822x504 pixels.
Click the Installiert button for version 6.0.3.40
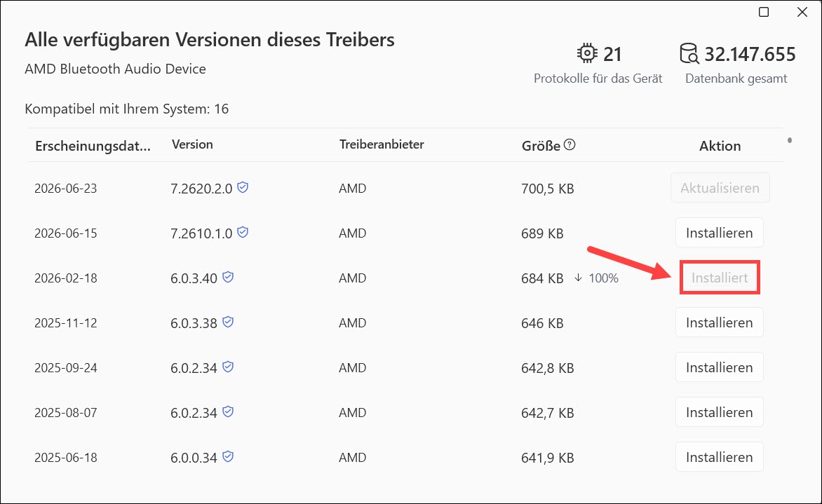(720, 278)
